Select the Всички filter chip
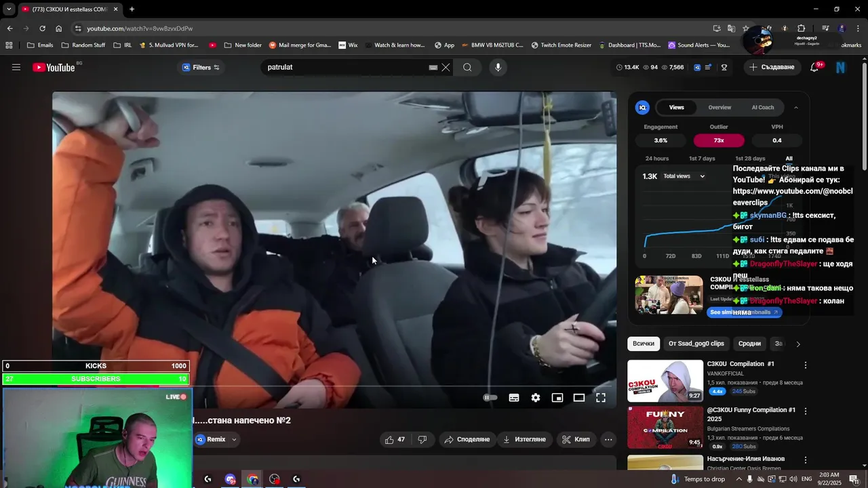The height and width of the screenshot is (488, 868). (644, 344)
